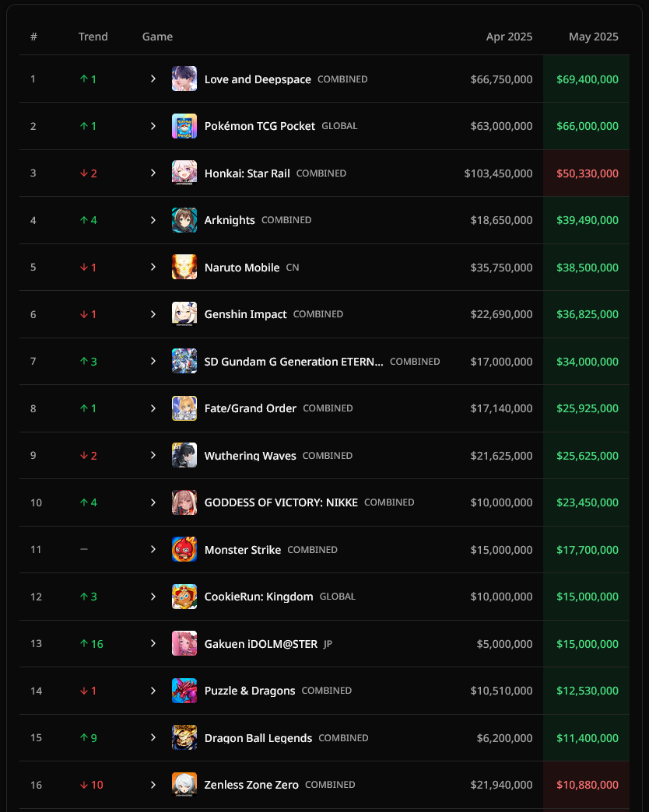Click the Pokémon TCG Pocket app icon
The image size is (649, 812).
[x=184, y=126]
